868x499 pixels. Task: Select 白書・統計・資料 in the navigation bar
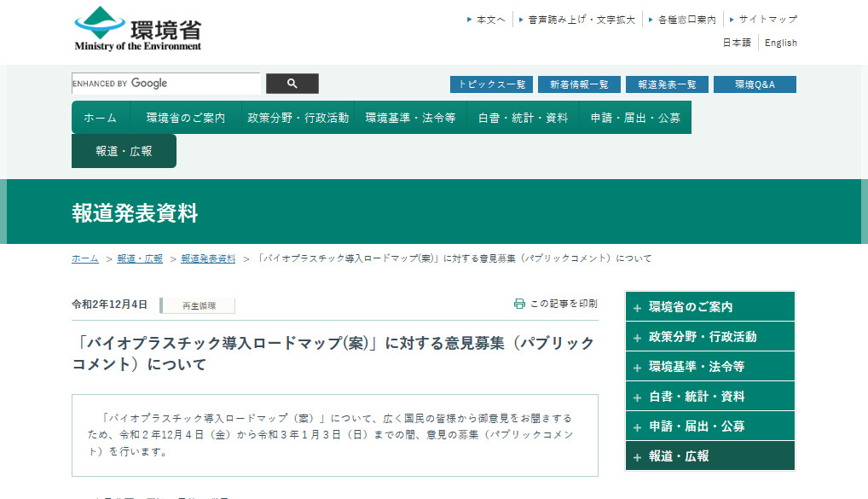click(x=523, y=118)
